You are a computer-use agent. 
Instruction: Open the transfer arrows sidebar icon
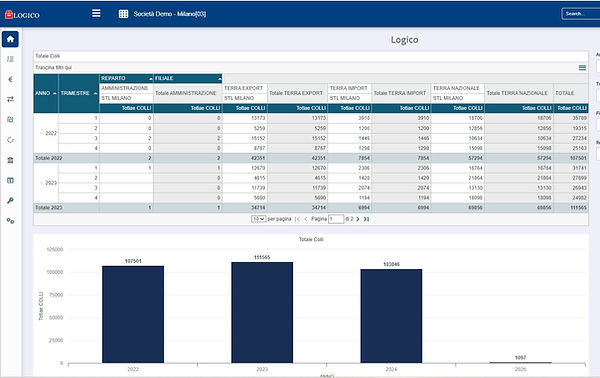click(10, 99)
